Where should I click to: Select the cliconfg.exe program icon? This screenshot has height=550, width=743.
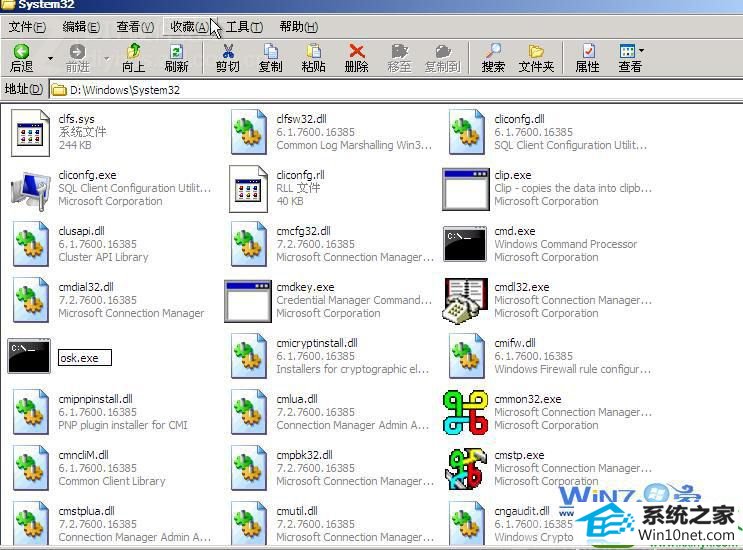30,190
